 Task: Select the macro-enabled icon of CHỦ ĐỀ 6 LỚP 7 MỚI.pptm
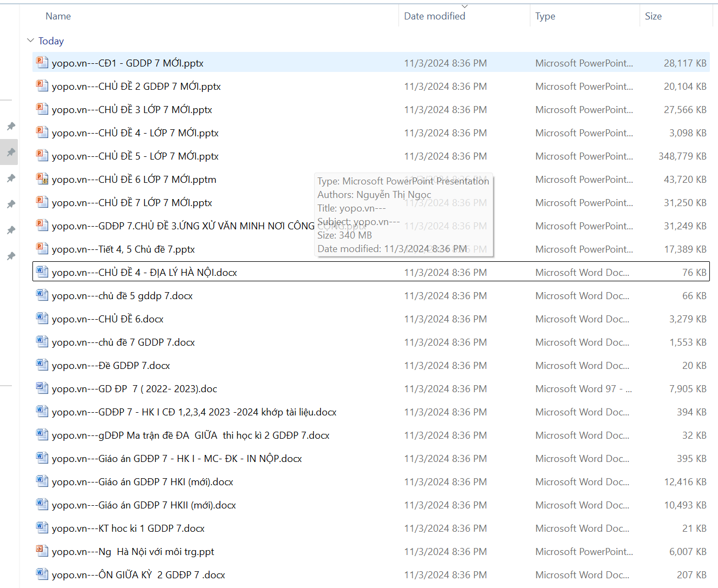[42, 179]
